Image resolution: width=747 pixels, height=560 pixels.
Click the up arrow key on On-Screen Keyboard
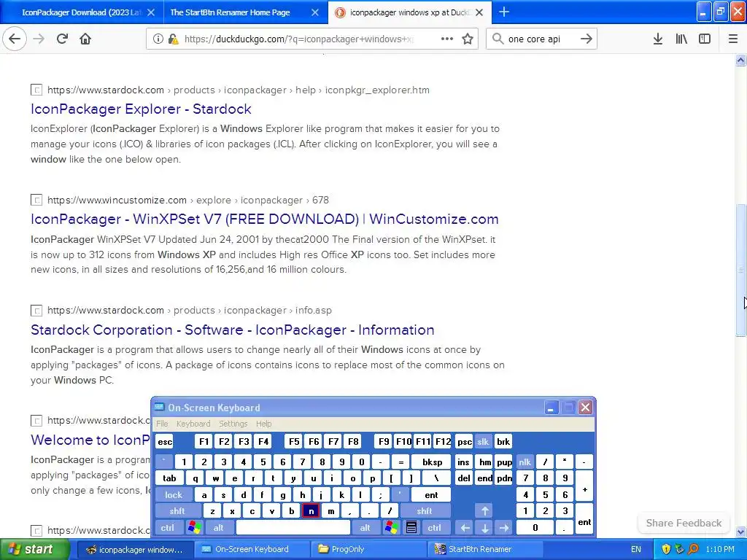(x=484, y=511)
